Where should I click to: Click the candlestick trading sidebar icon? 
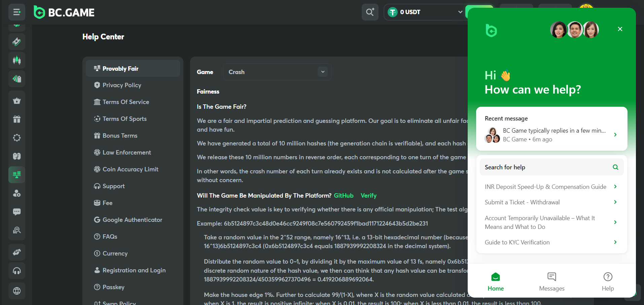pos(17,60)
